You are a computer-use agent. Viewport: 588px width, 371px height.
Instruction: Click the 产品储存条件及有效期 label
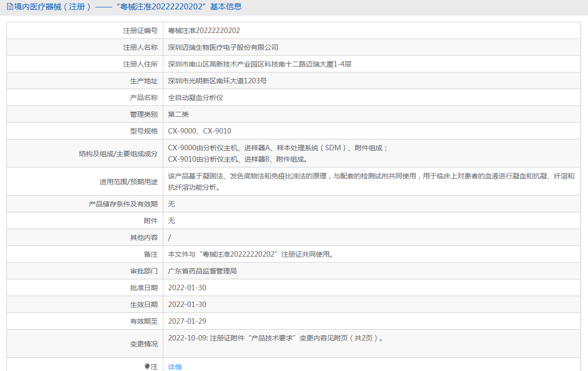pyautogui.click(x=124, y=204)
